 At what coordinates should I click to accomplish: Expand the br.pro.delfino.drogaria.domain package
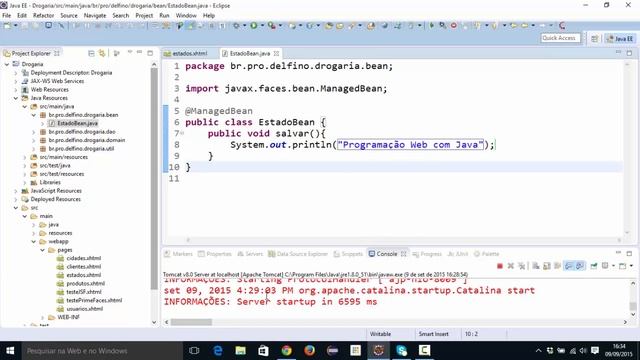[34, 140]
